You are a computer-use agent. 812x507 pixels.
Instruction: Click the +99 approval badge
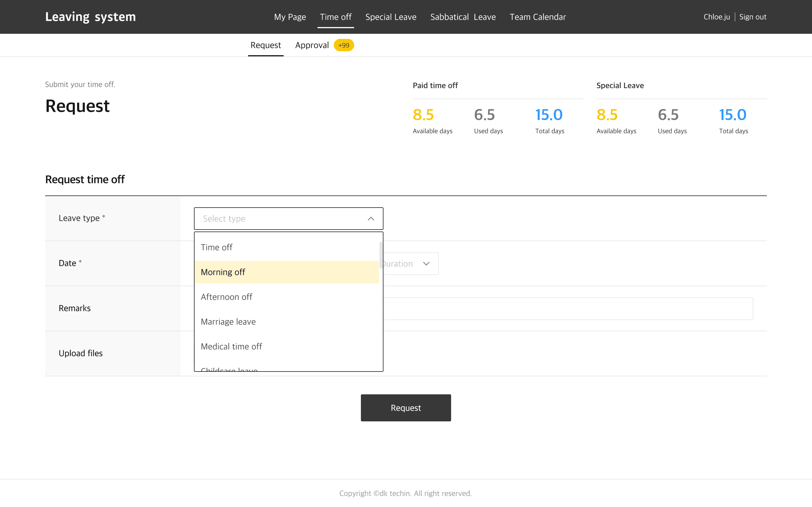(x=344, y=45)
